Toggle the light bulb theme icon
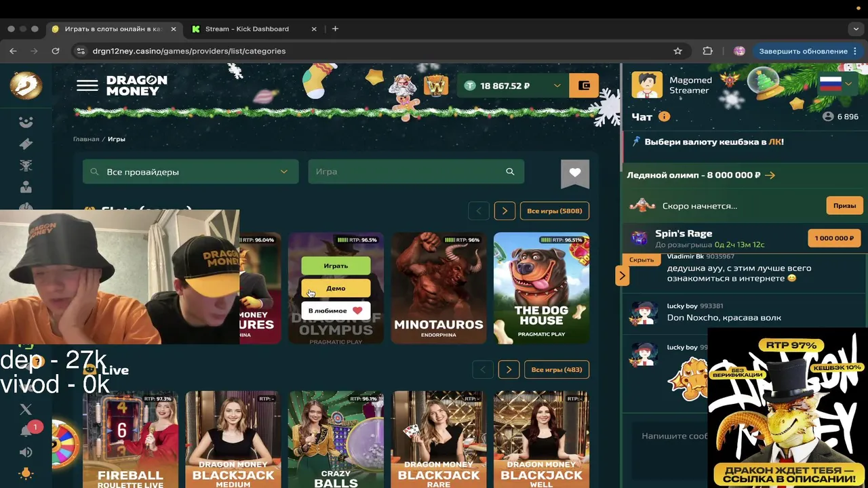The height and width of the screenshot is (488, 868). point(26,474)
